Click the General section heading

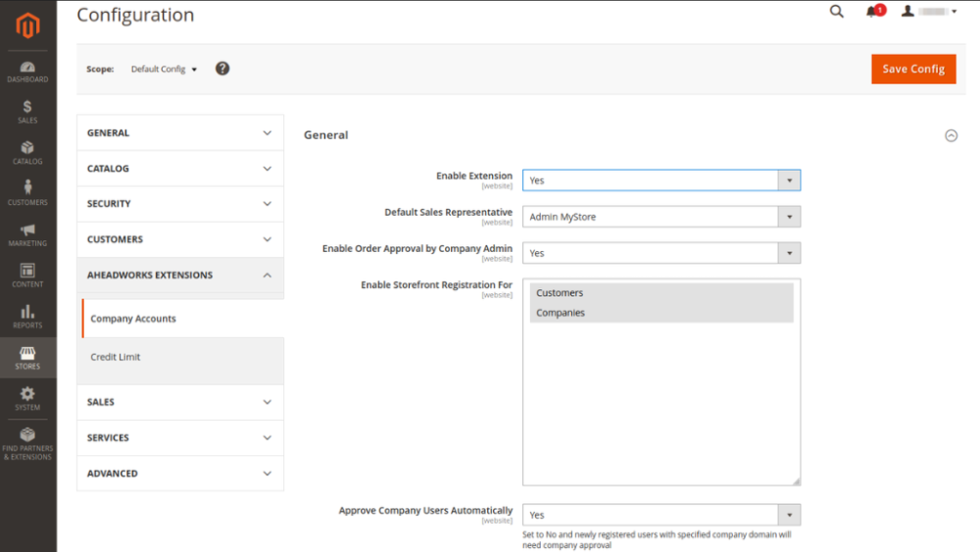(325, 135)
